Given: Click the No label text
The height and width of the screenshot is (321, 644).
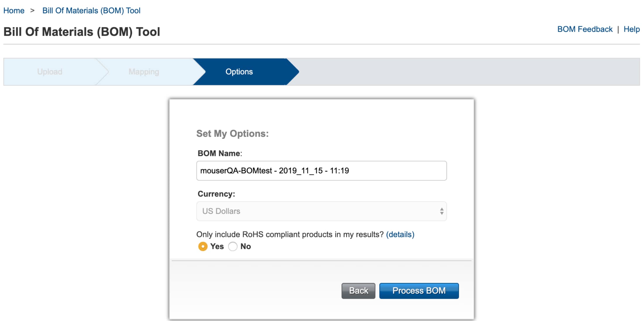Looking at the screenshot, I should (246, 247).
